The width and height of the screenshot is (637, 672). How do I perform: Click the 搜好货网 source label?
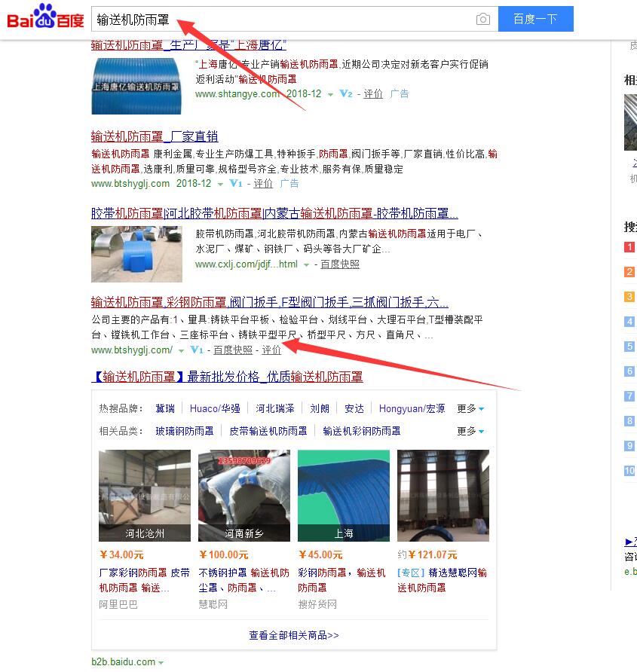coord(317,605)
